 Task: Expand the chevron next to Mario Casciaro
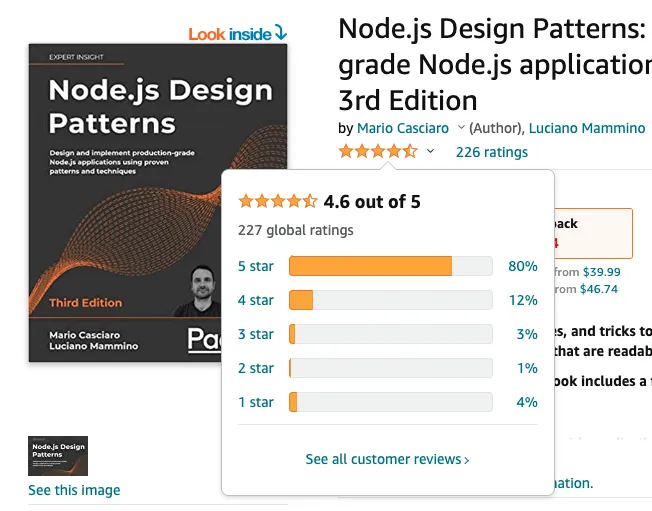[461, 128]
